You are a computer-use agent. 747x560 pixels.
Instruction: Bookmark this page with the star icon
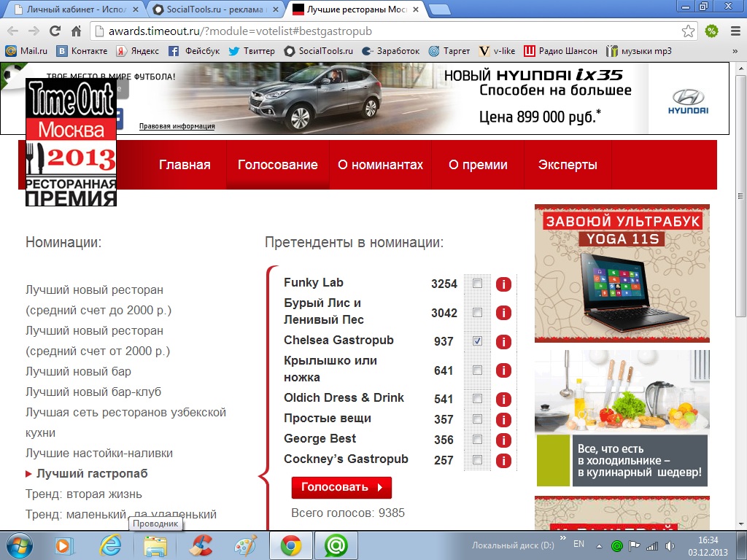(x=688, y=31)
